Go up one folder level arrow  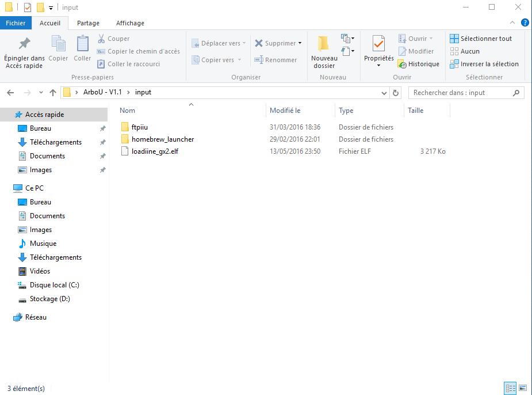click(x=53, y=93)
